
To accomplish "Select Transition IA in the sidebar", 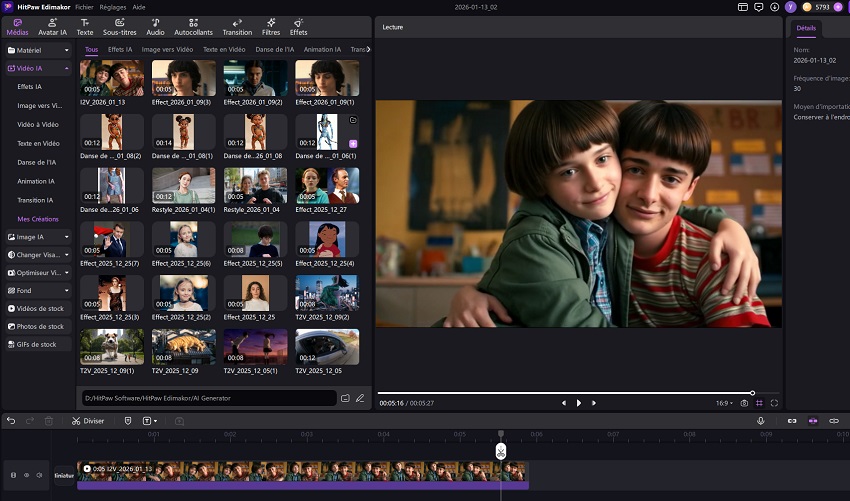I will coord(35,200).
